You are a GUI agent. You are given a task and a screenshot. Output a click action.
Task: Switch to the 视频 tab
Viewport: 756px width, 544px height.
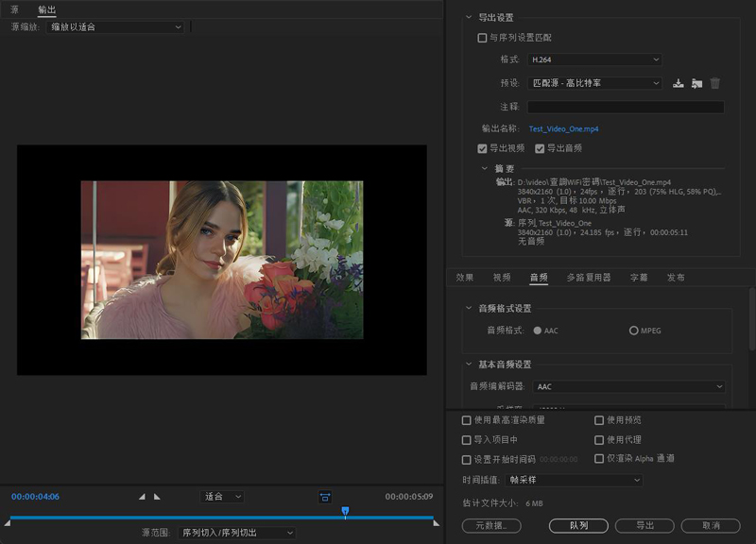point(501,278)
